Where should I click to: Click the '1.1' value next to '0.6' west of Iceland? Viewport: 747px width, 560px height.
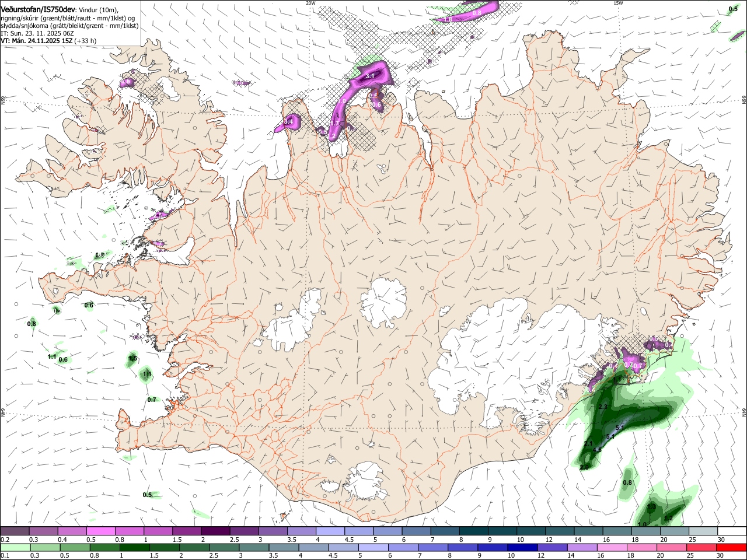pos(52,356)
